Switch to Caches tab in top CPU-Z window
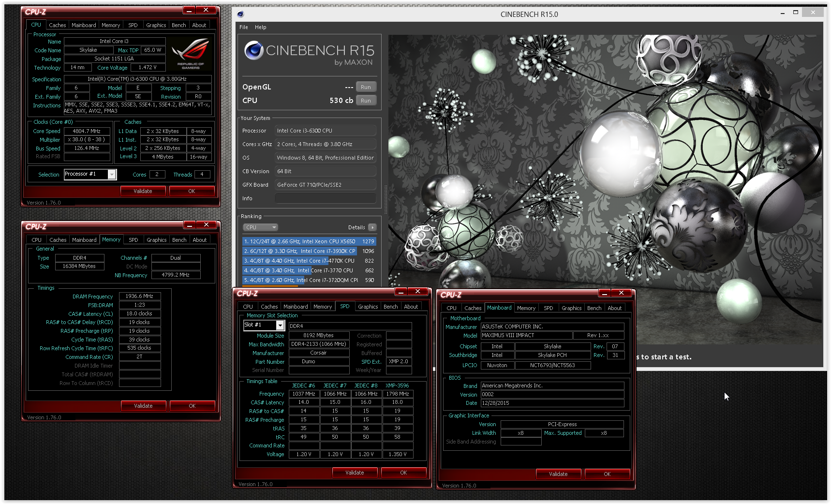Screen dimensions: 831x504 tap(58, 25)
